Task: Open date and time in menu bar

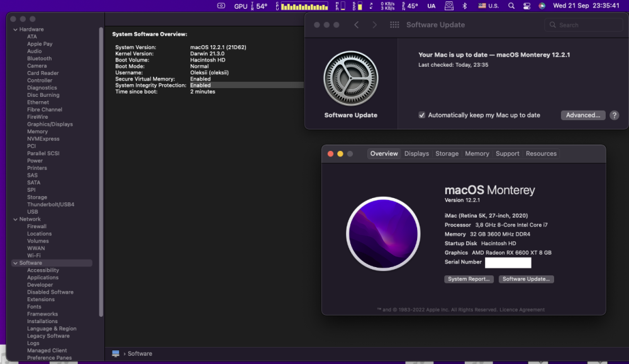Action: 586,6
